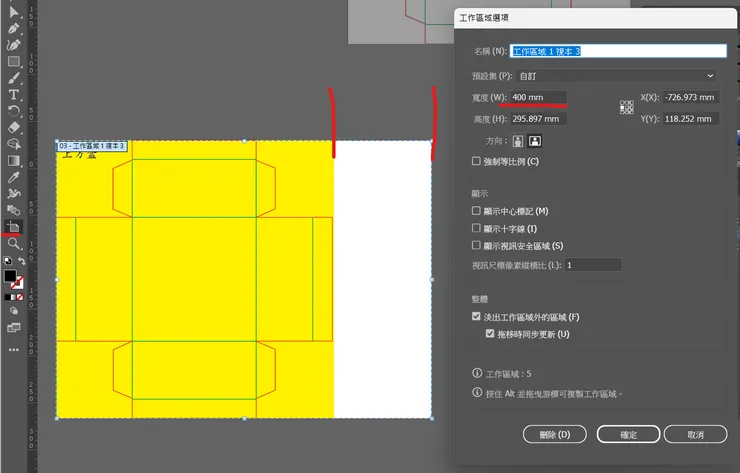Select the Eyedropper tool
The image size is (740, 473).
14,177
